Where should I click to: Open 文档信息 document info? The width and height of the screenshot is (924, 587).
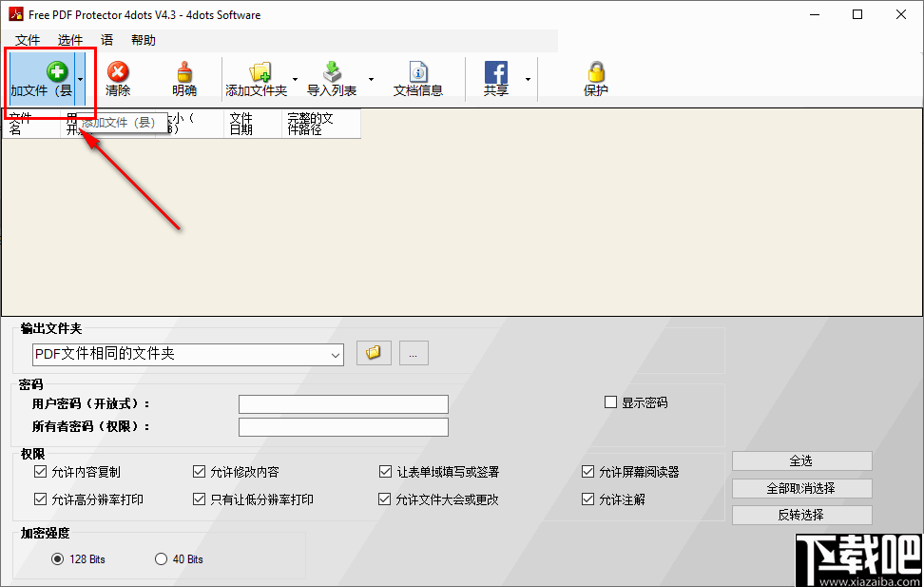(418, 74)
